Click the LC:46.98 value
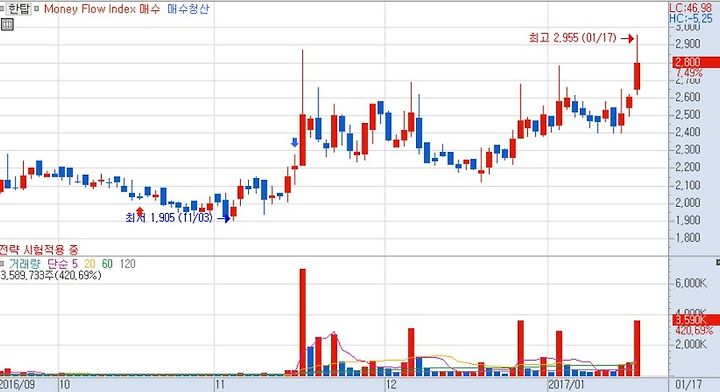The image size is (720, 392). (x=690, y=8)
